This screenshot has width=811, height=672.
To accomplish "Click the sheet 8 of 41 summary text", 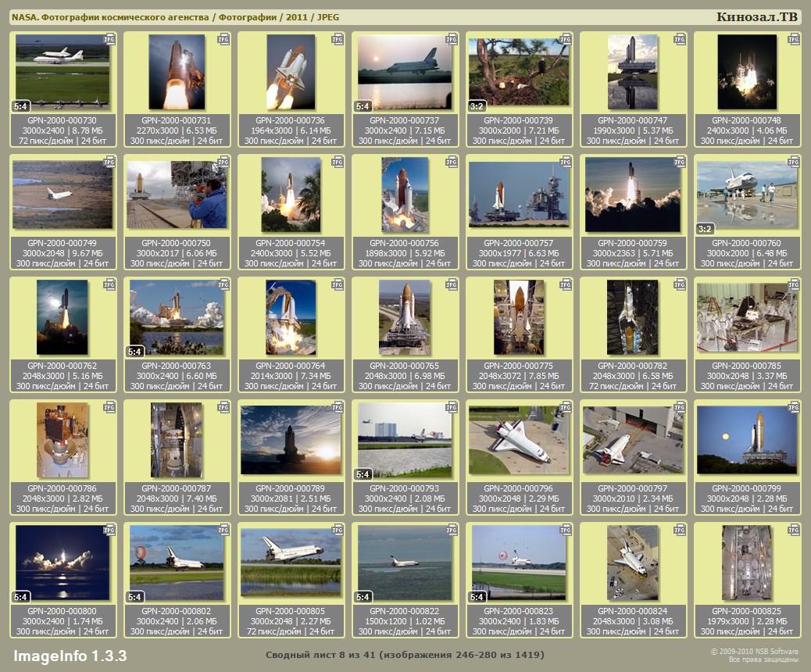I will click(405, 654).
